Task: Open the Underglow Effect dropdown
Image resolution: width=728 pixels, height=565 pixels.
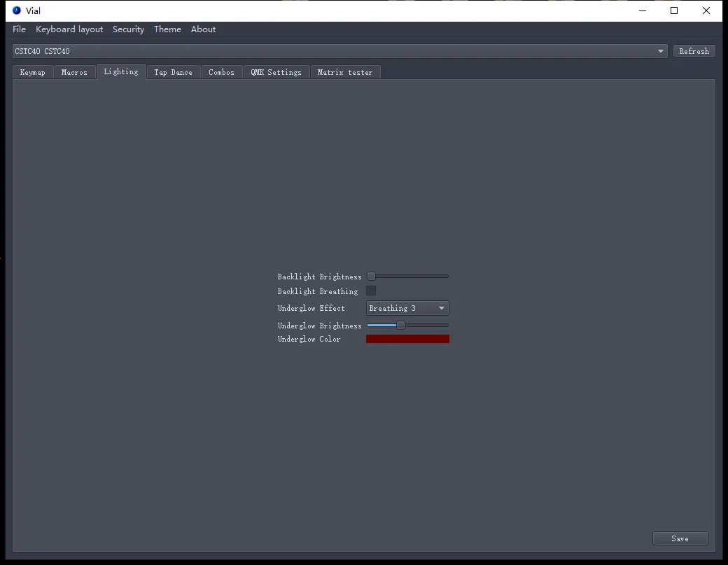Action: pos(407,308)
